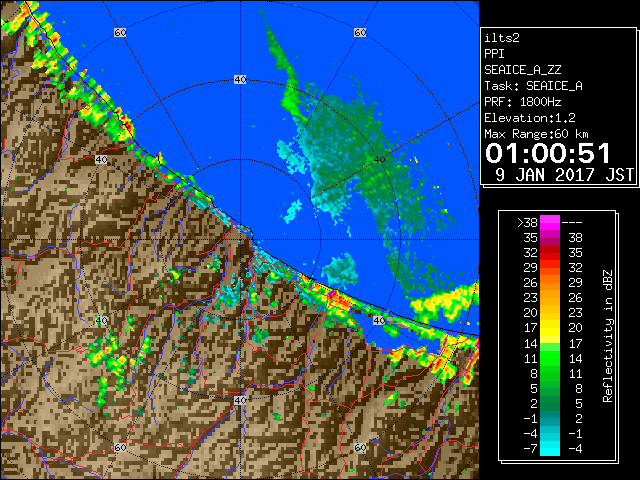640x480 pixels.
Task: Click the 'SEAICE_A_ZZ' product label
Action: 522,70
